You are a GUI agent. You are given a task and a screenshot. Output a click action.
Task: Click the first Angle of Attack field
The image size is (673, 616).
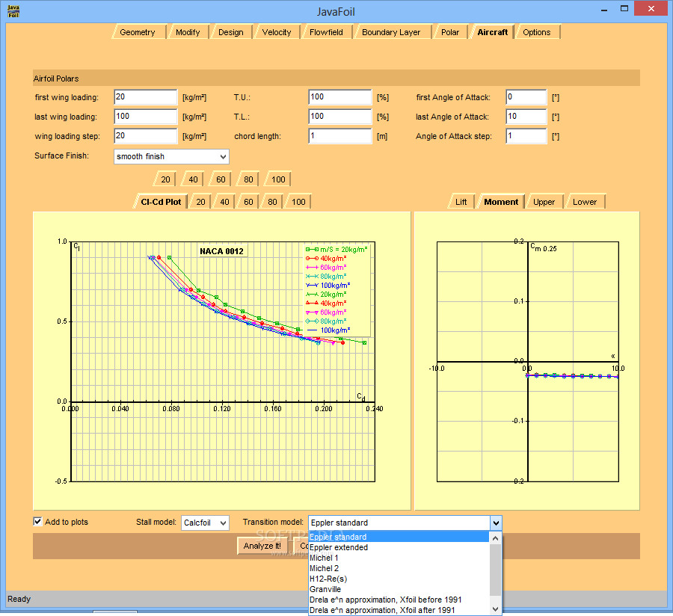tap(526, 97)
